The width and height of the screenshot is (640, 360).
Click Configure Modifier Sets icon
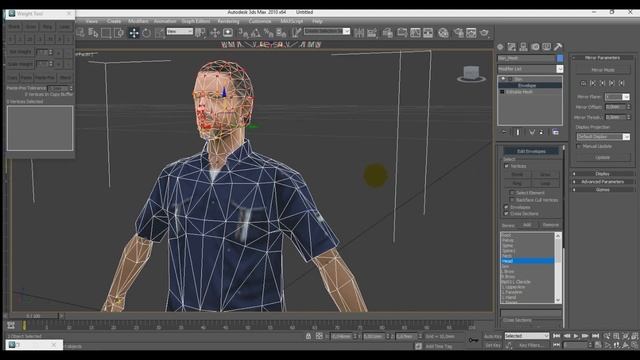(556, 132)
